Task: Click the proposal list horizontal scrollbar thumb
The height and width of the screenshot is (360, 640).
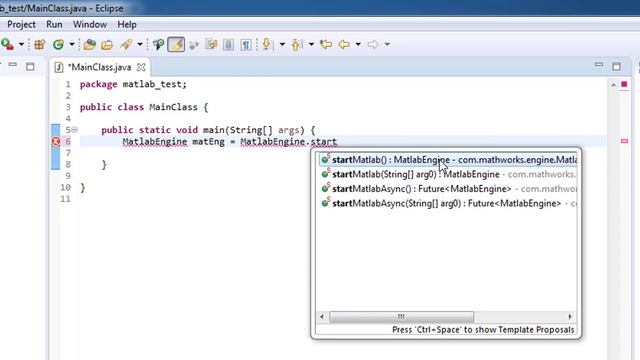Action: [402, 316]
